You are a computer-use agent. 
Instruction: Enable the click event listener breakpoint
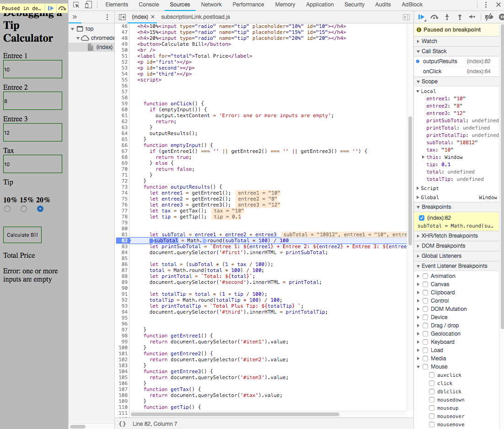[432, 383]
